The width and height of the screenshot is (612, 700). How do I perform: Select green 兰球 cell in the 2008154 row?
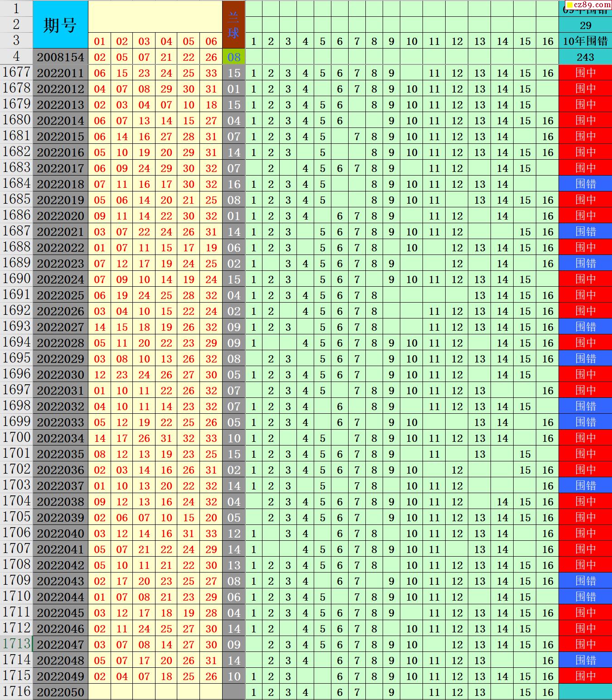[233, 57]
